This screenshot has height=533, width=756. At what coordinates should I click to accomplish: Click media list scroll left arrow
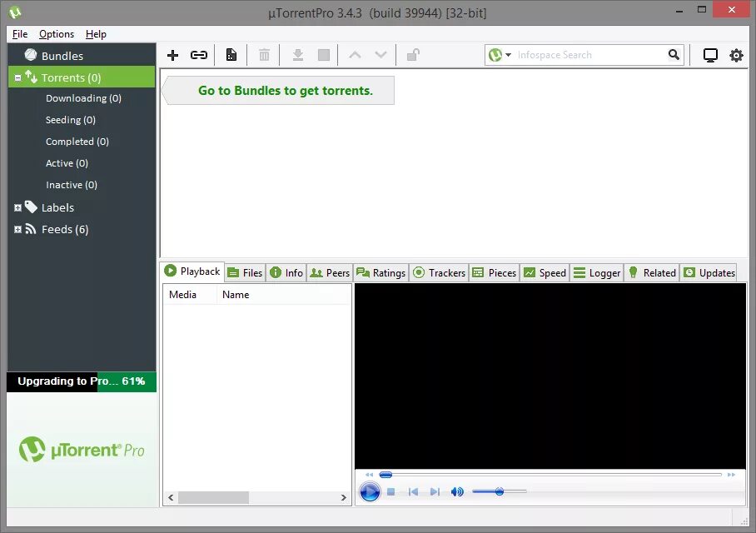171,497
